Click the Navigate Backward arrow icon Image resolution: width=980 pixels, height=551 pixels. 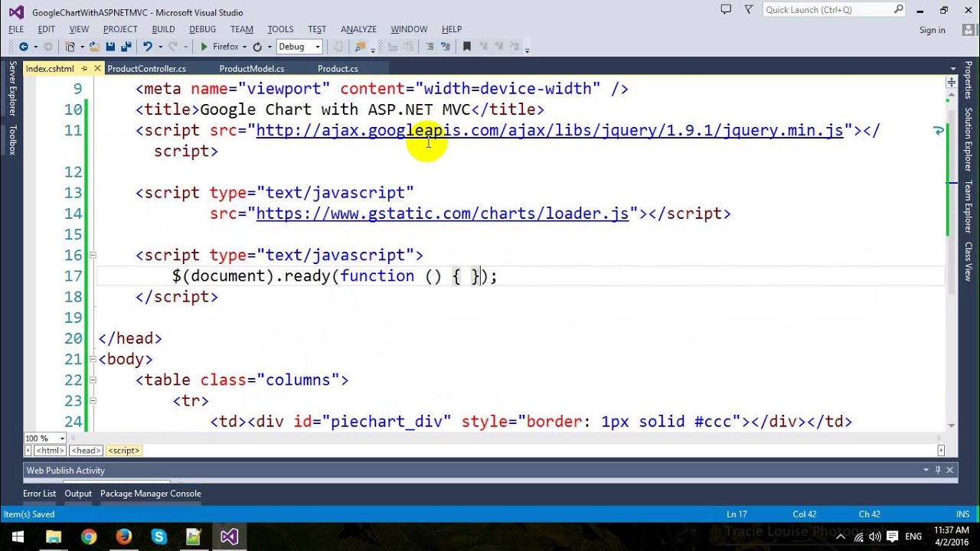[23, 47]
